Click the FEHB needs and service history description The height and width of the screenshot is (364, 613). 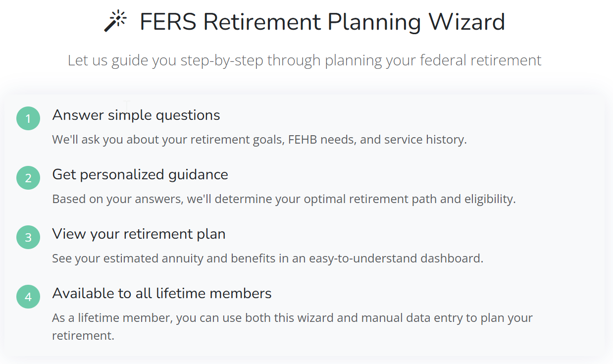(259, 140)
